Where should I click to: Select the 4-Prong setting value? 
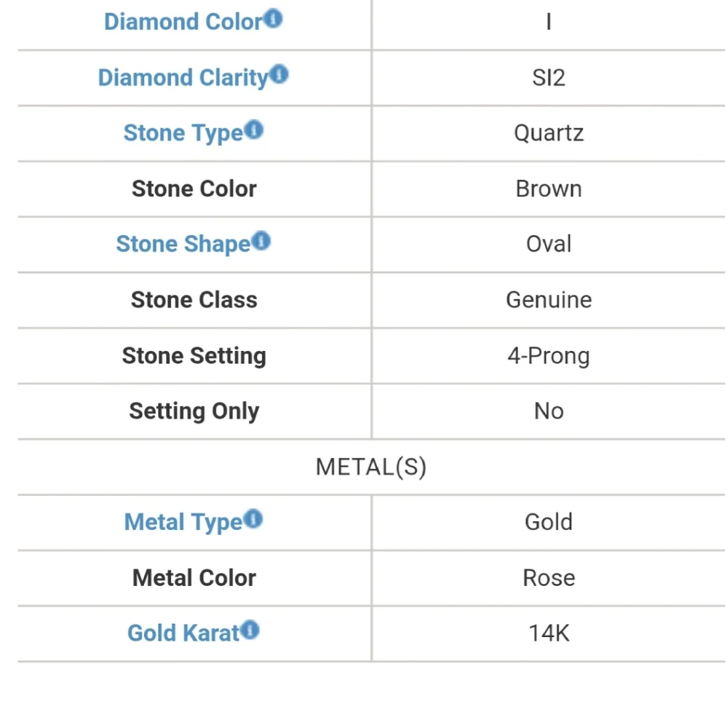click(x=548, y=356)
